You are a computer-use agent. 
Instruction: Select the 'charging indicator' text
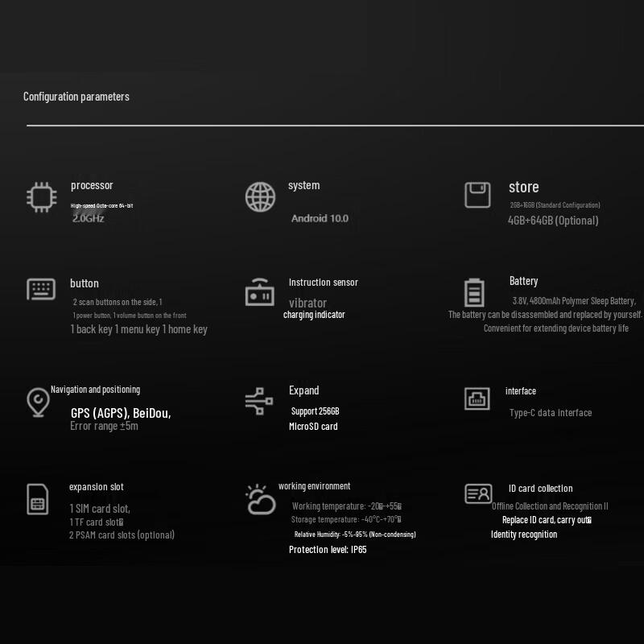pyautogui.click(x=314, y=315)
